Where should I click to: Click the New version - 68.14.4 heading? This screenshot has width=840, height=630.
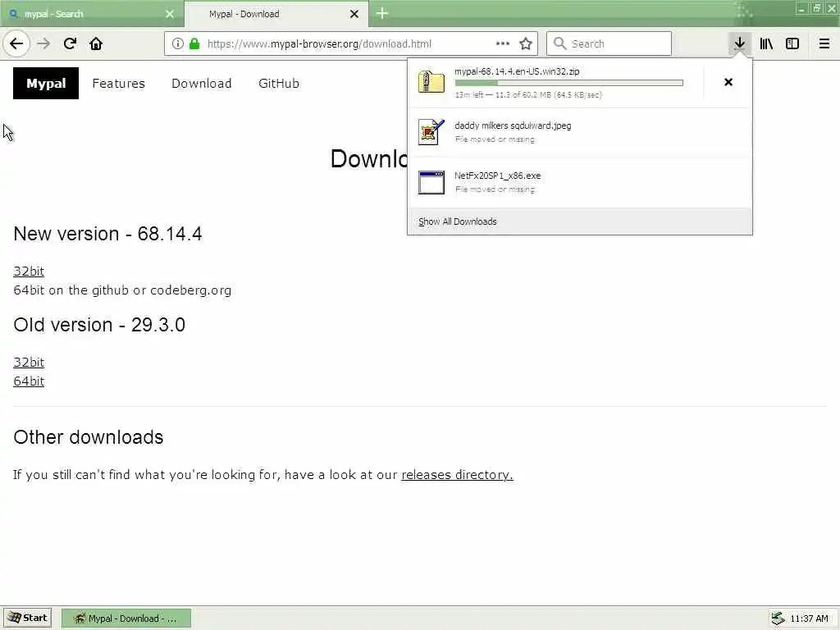(x=107, y=234)
